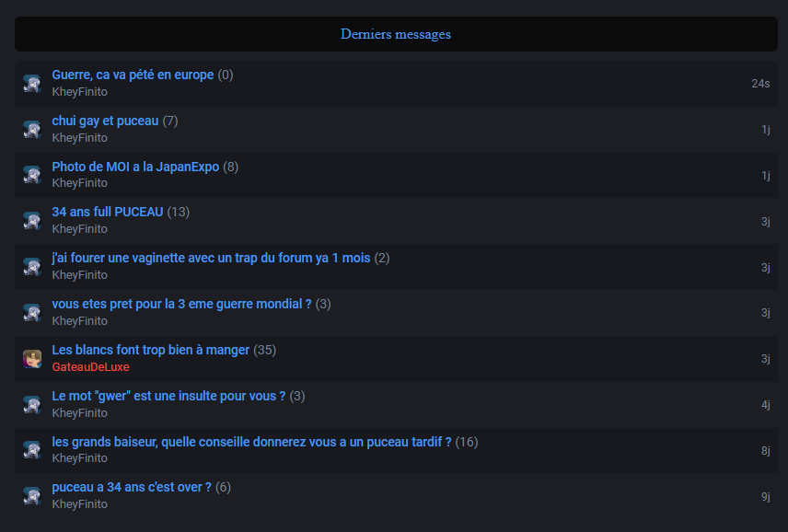The image size is (788, 532).
Task: Click the avatar beside "puceau a 34 ans c'est over ?"
Action: (x=32, y=496)
